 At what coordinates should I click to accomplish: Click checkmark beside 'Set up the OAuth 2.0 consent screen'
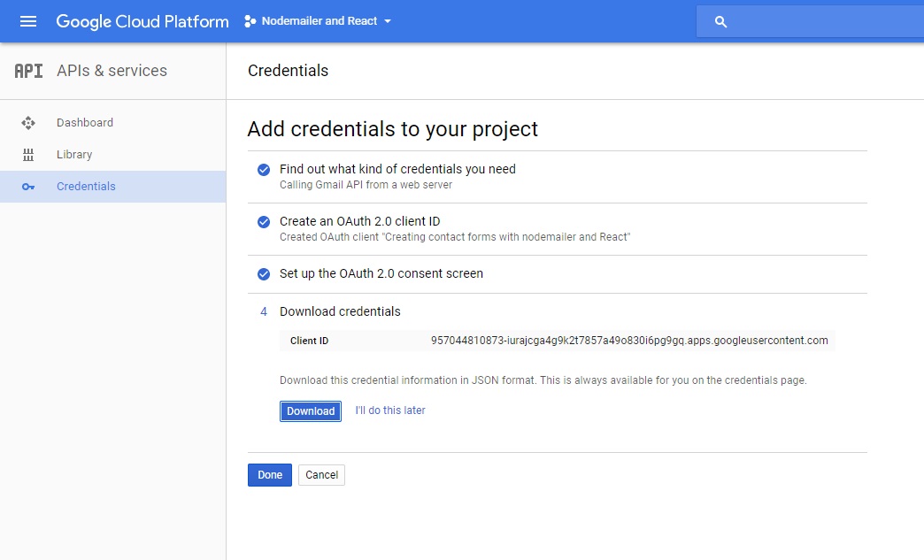[263, 274]
